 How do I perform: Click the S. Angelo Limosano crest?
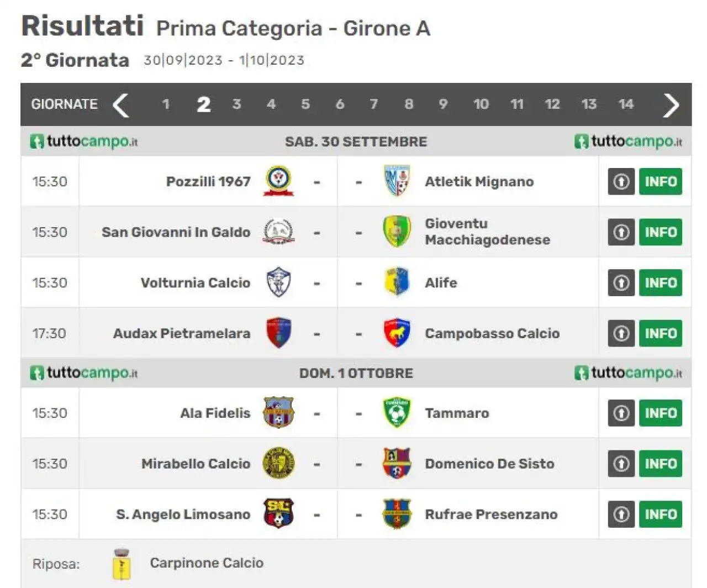278,514
